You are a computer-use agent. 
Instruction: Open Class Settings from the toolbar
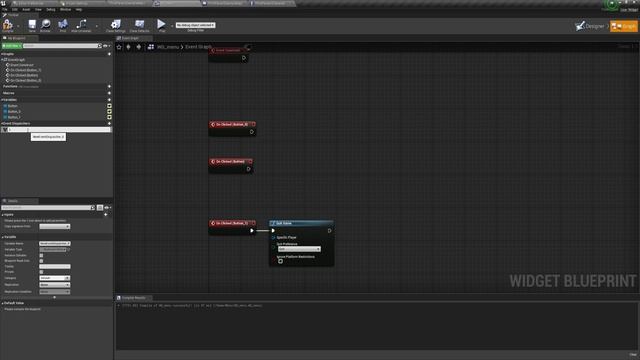coord(116,25)
